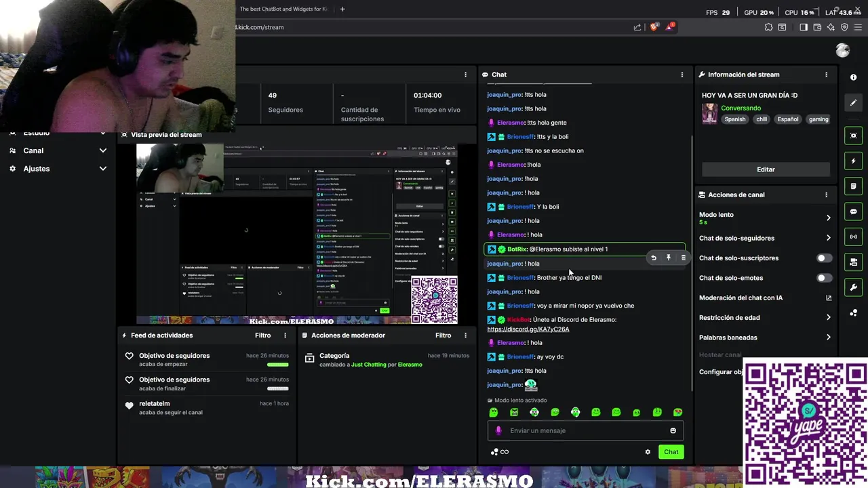Image resolution: width=868 pixels, height=488 pixels.
Task: Expand Chat de solo-seguidores options
Action: click(x=828, y=238)
